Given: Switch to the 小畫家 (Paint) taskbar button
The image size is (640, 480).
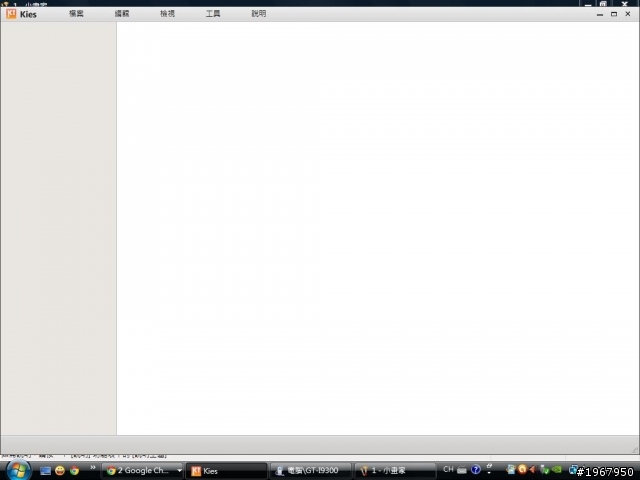Looking at the screenshot, I should [x=395, y=471].
